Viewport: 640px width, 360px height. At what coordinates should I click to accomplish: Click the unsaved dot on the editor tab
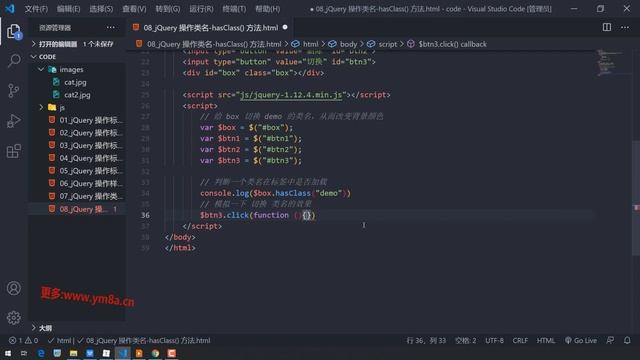point(285,27)
